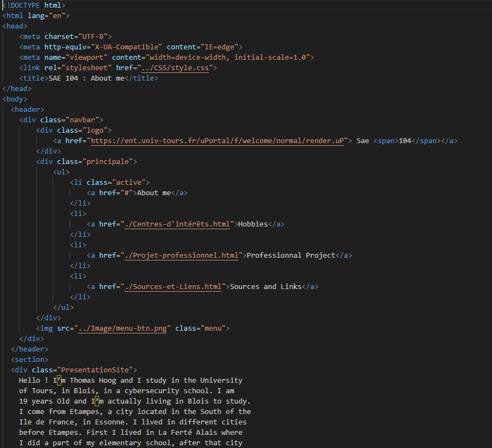
Task: Place cursor on the DOCTYPE declaration
Action: pyautogui.click(x=33, y=5)
